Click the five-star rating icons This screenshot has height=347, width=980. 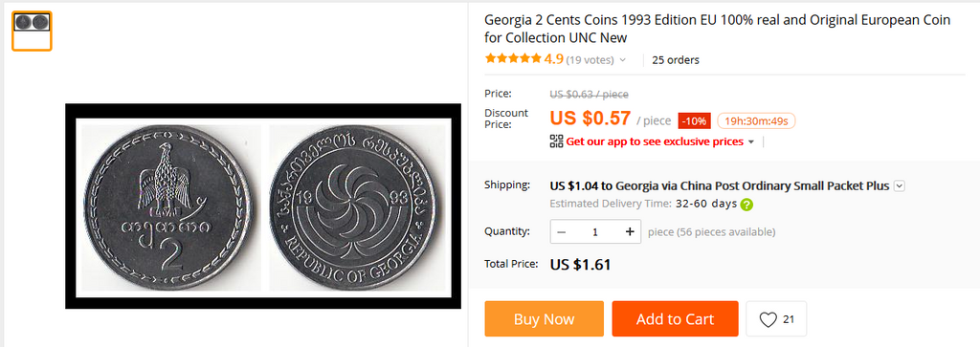(513, 59)
